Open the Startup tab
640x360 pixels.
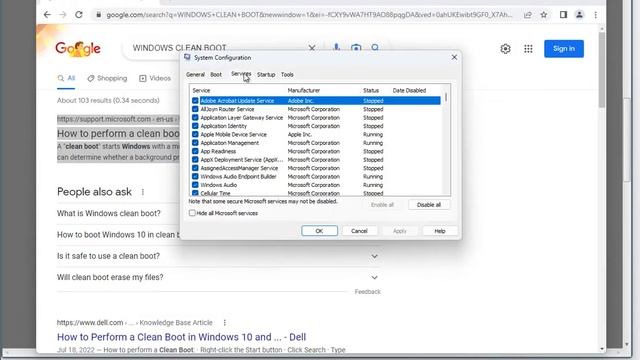click(x=266, y=75)
